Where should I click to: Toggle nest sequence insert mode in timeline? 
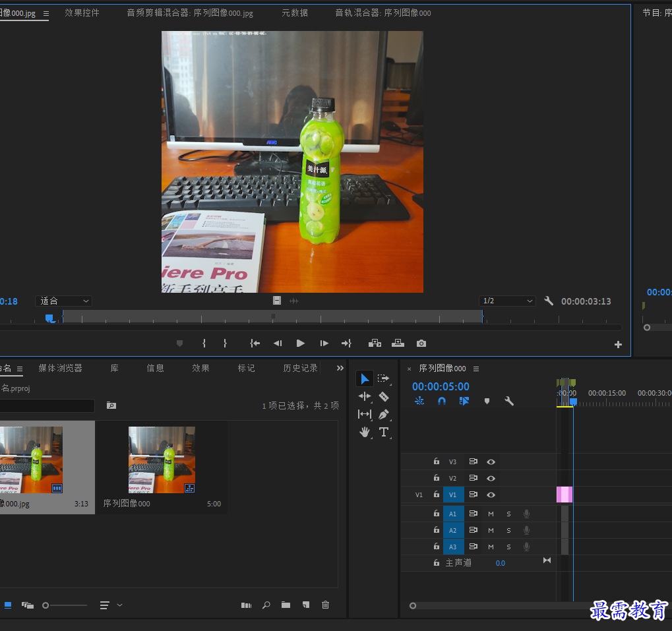419,401
